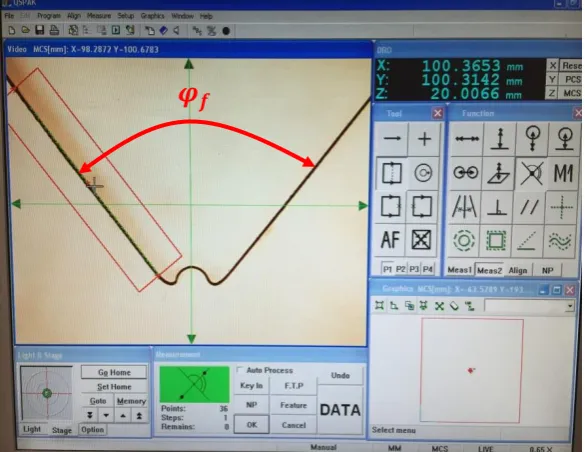Click the Save floppy disk icon
Viewport: 585px width, 452px height.
(x=40, y=30)
